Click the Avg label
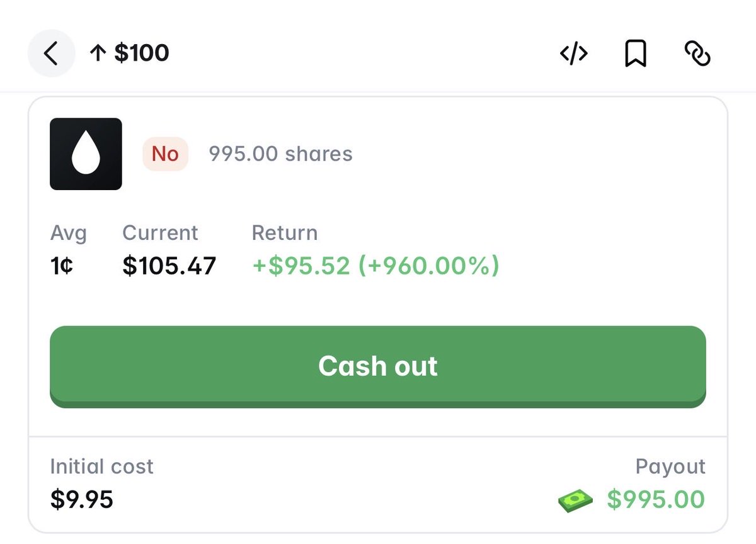 pyautogui.click(x=68, y=233)
